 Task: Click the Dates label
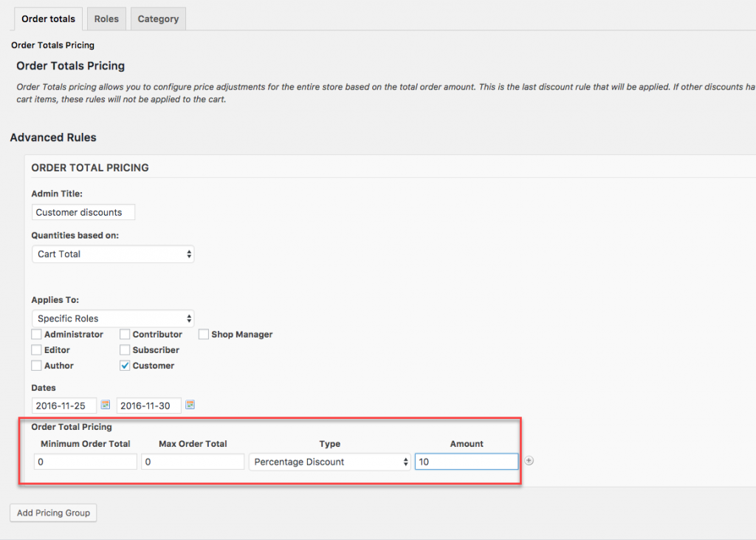click(x=44, y=388)
